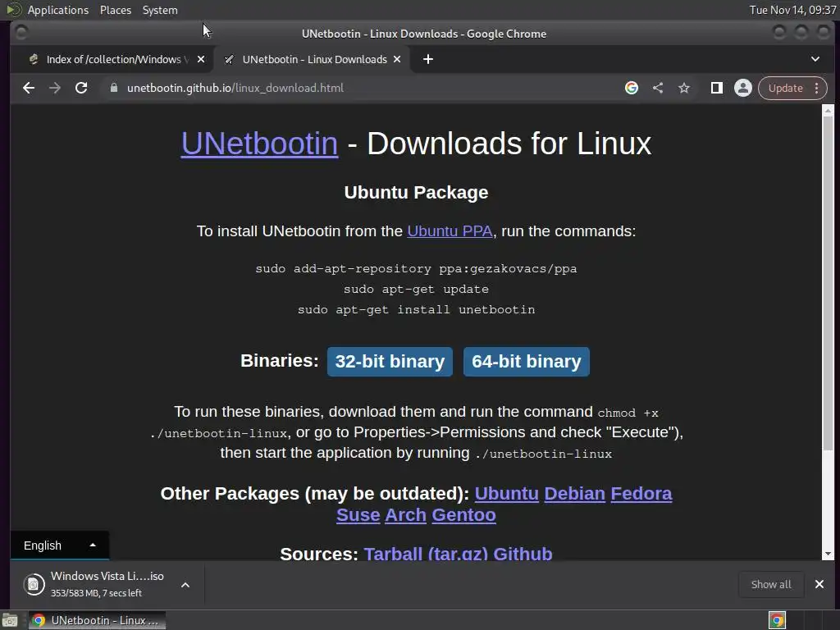Open the UNetbootin heading link
Image resolution: width=840 pixels, height=630 pixels.
coord(259,144)
